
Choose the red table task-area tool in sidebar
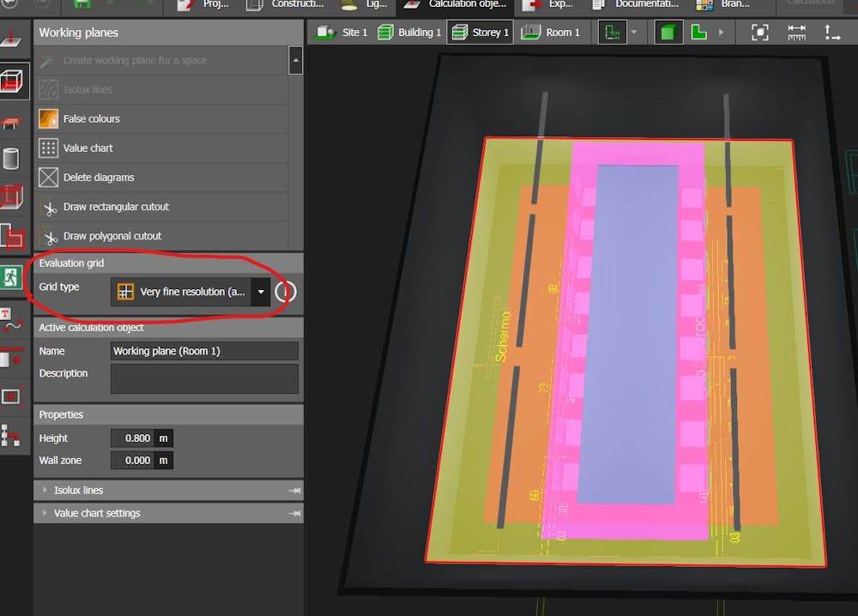click(12, 122)
